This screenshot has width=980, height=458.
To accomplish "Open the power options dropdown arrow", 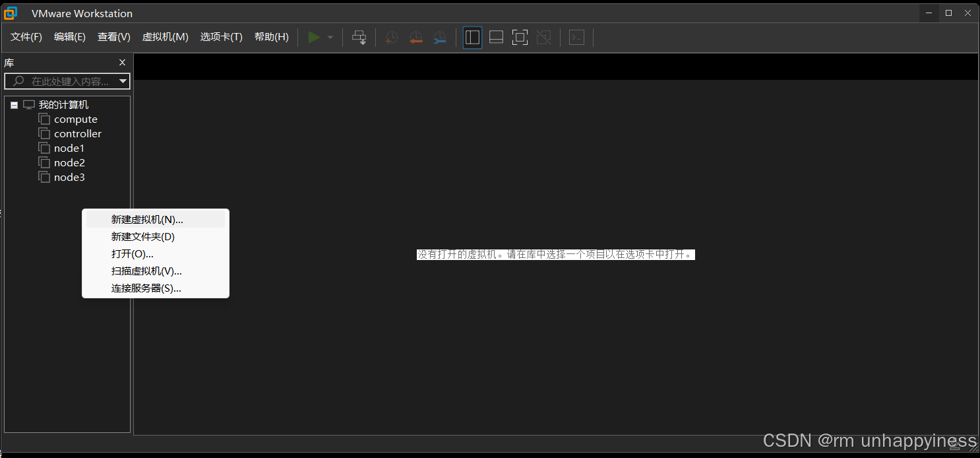I will 330,38.
